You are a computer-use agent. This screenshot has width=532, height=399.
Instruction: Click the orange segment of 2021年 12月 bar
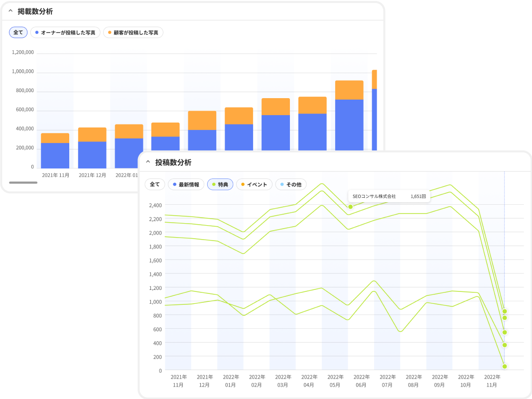[92, 134]
